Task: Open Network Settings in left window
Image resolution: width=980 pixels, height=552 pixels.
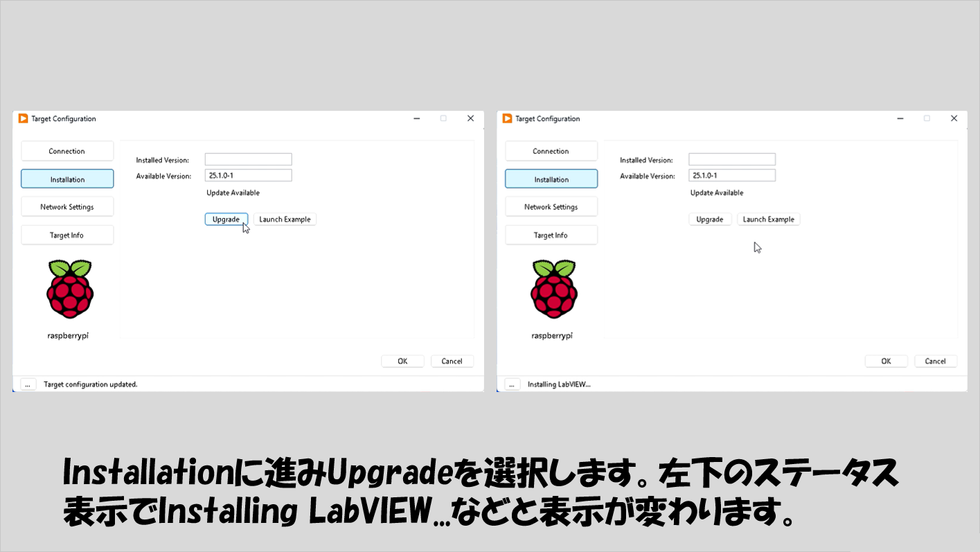Action: (x=67, y=207)
